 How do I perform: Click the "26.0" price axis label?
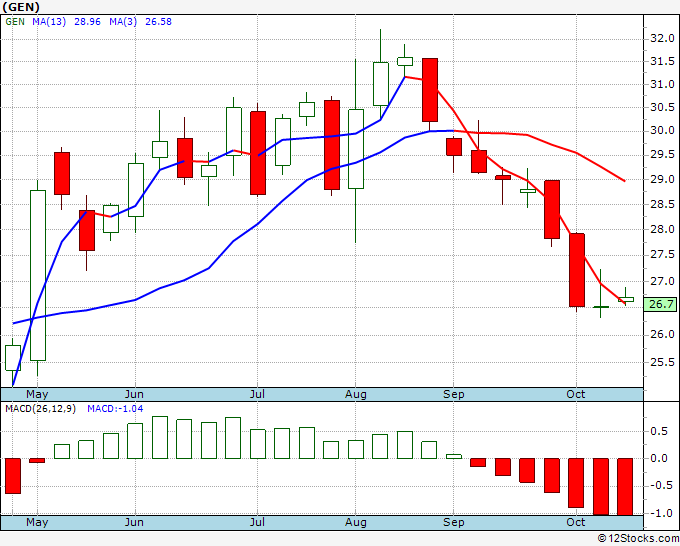pos(662,334)
